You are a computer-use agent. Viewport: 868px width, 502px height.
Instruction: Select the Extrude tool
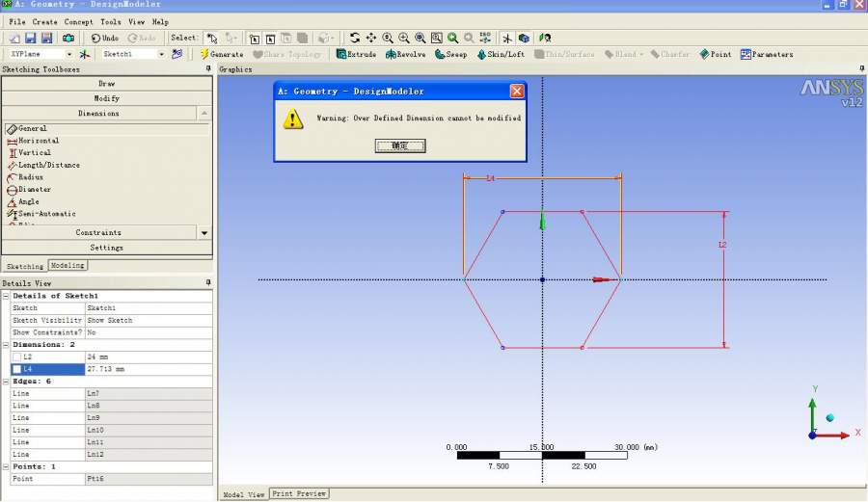356,55
